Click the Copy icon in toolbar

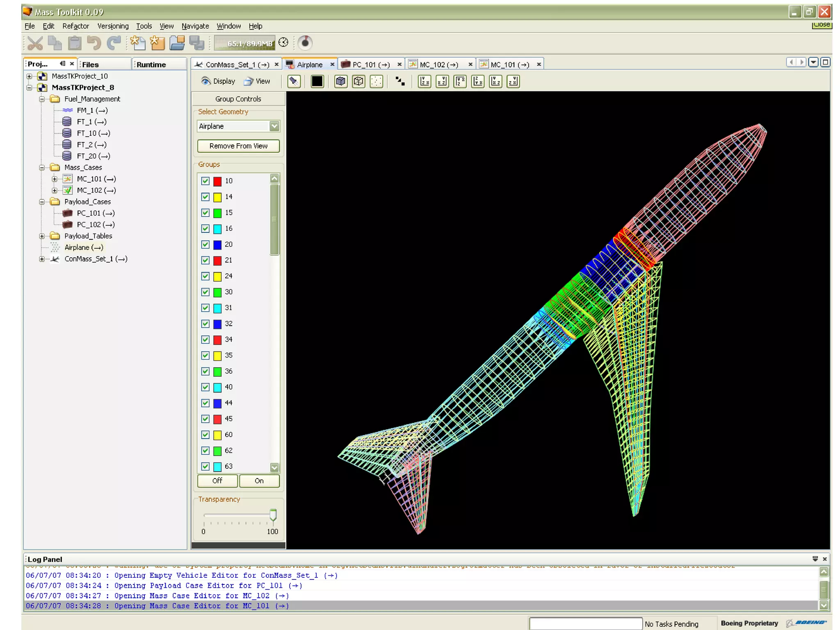(55, 43)
